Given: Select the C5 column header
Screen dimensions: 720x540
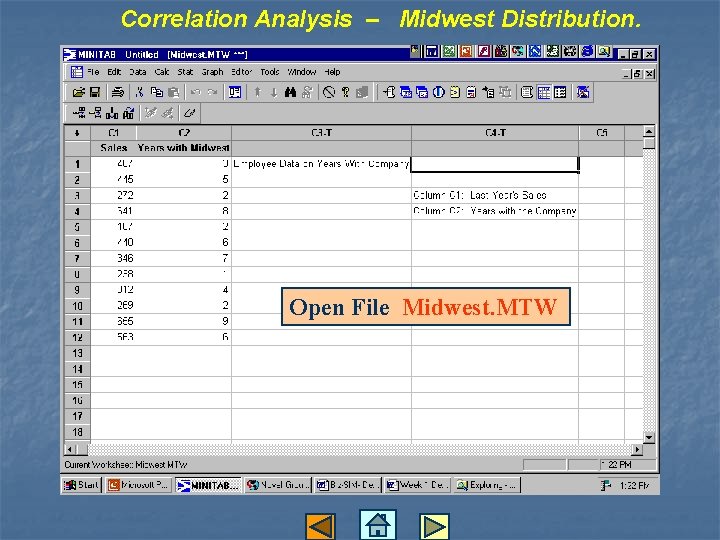Looking at the screenshot, I should [602, 133].
